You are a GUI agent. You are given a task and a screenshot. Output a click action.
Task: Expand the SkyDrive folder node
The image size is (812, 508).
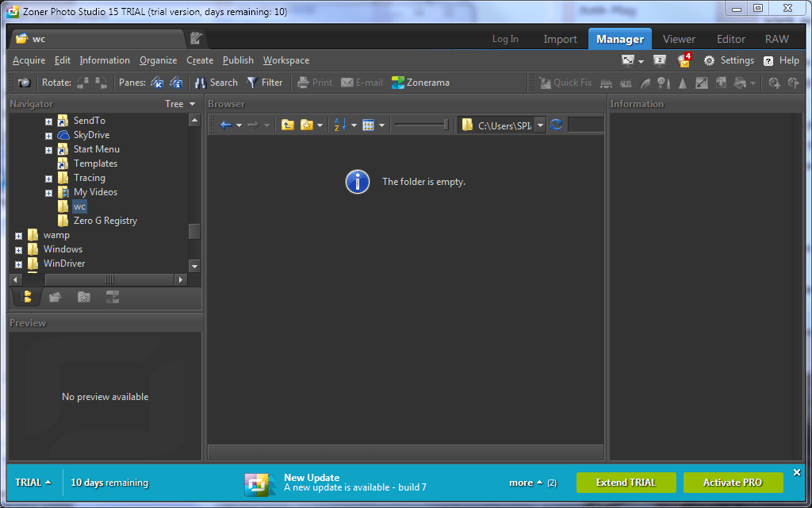(48, 136)
